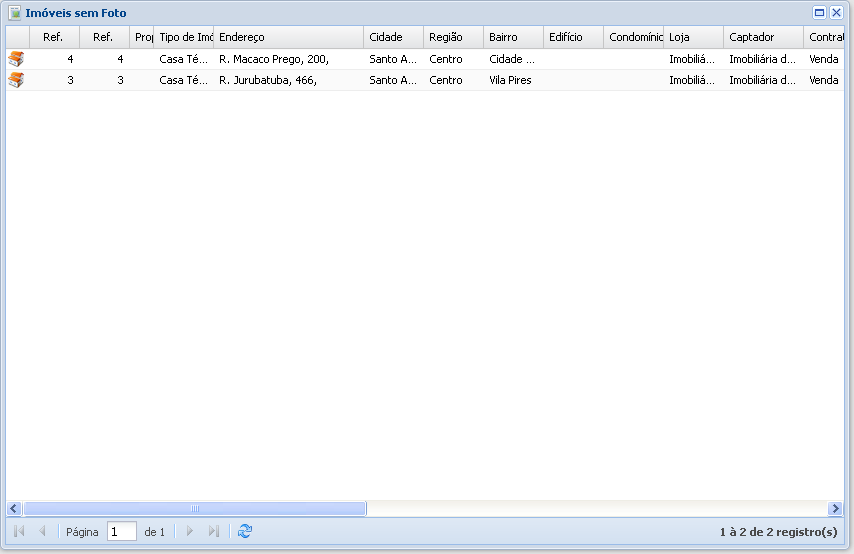Go to the next page
Image resolution: width=854 pixels, height=554 pixels.
coord(190,532)
